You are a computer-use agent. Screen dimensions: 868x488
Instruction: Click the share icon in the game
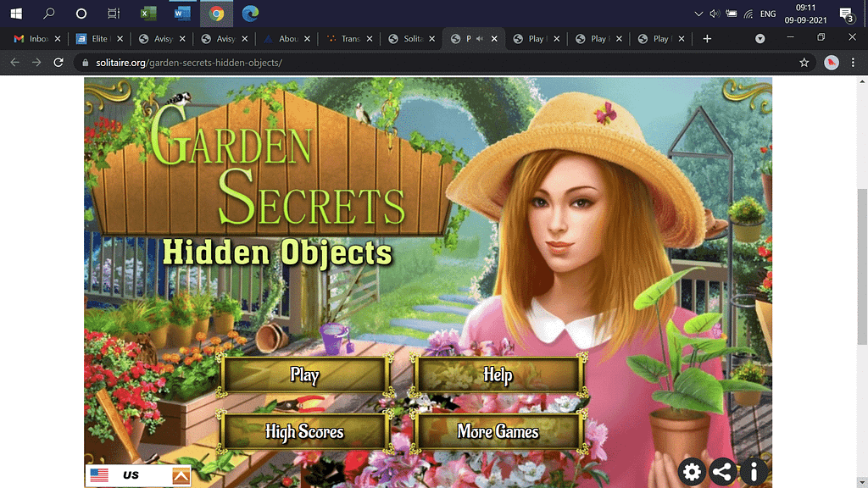[x=722, y=472]
